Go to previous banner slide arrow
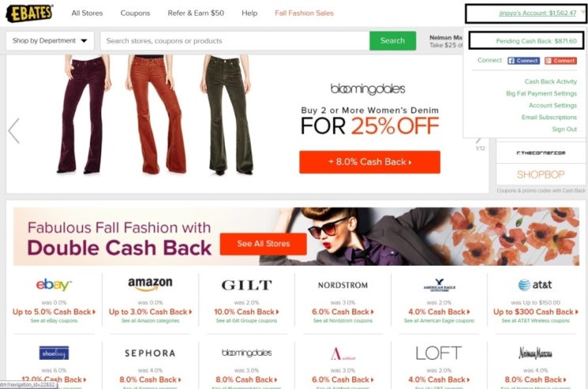The image size is (588, 389). (x=14, y=130)
